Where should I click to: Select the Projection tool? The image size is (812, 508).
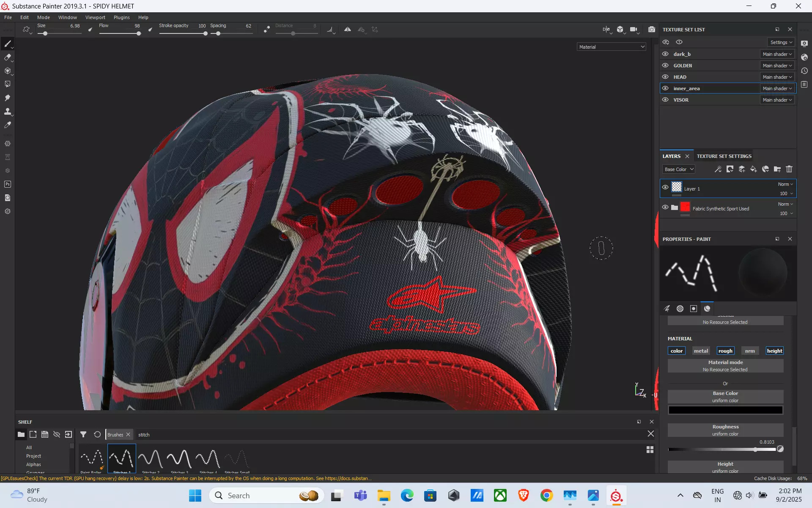pos(8,71)
